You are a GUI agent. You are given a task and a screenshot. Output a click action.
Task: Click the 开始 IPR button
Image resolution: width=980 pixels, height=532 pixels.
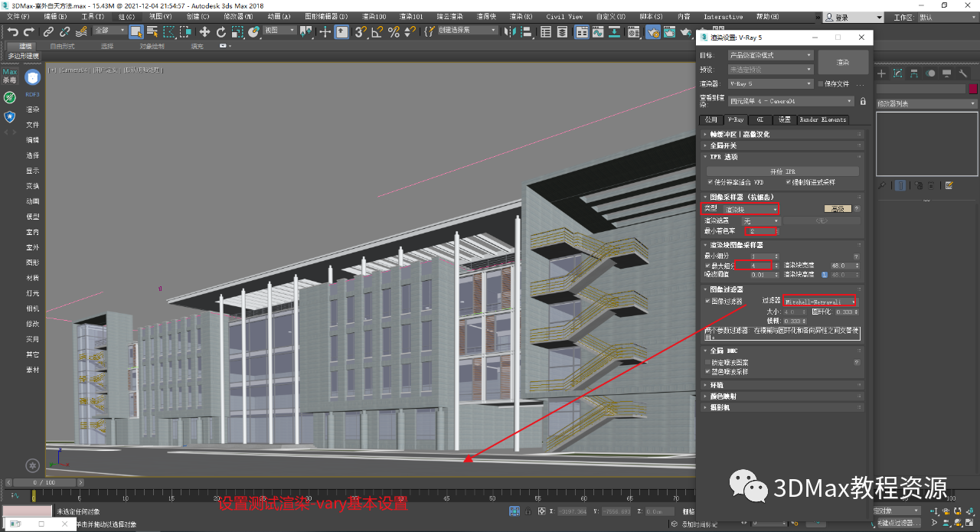coord(782,171)
